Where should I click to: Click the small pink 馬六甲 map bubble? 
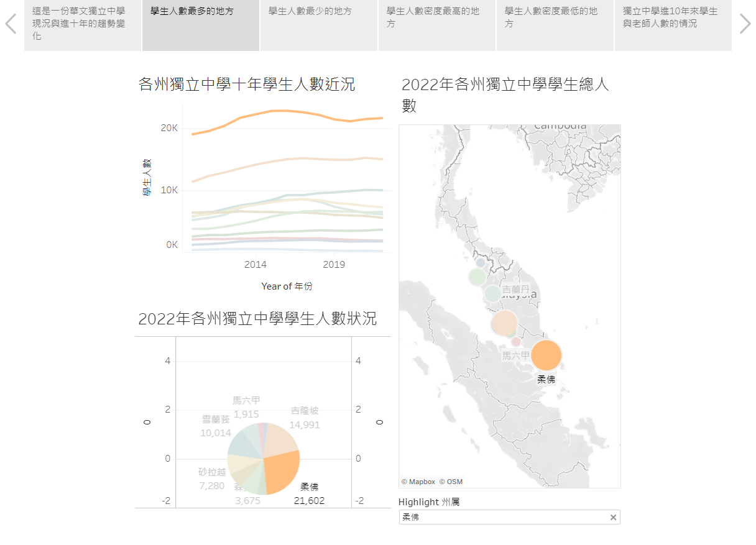tap(515, 342)
